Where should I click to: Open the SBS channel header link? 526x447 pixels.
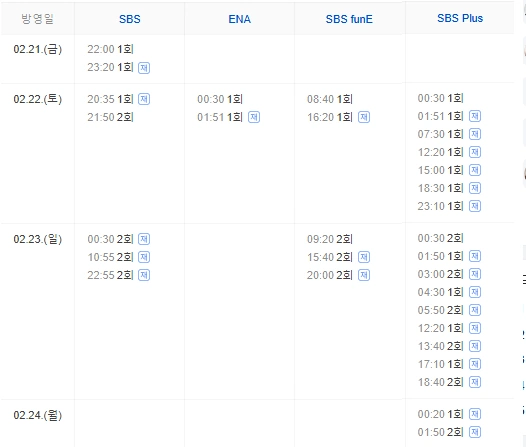click(129, 19)
